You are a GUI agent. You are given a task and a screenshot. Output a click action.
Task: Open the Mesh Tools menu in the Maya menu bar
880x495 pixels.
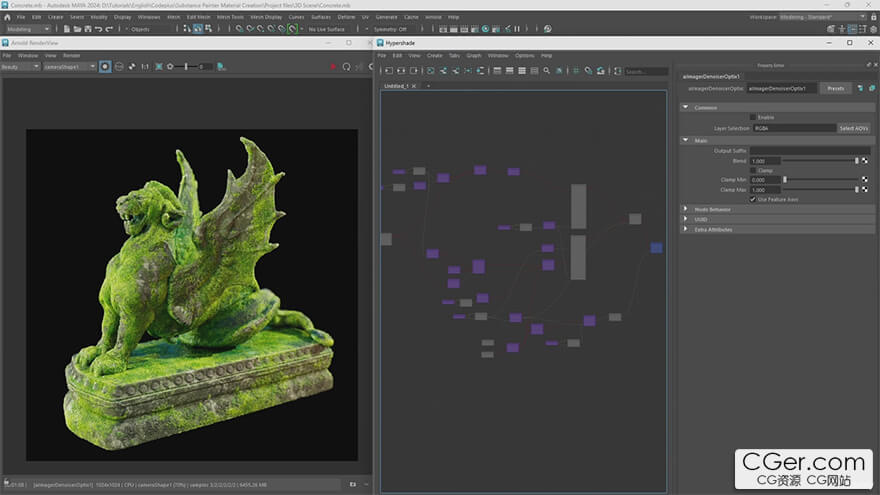(230, 17)
